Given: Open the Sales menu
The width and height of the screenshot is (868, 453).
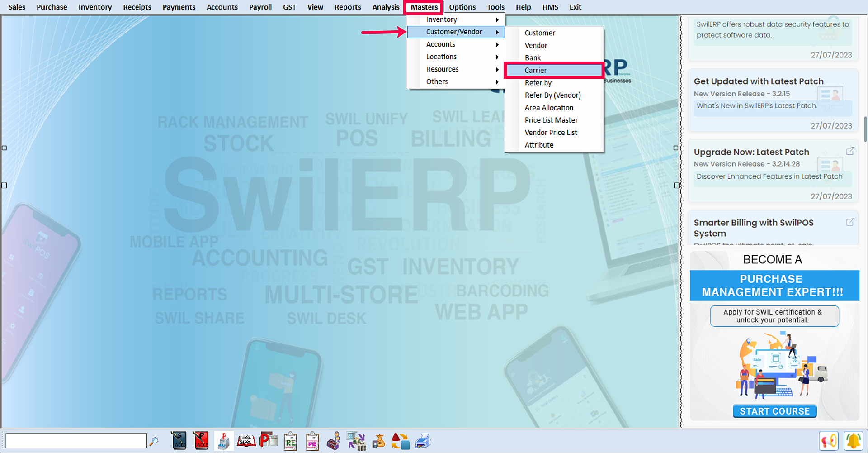Looking at the screenshot, I should (17, 7).
